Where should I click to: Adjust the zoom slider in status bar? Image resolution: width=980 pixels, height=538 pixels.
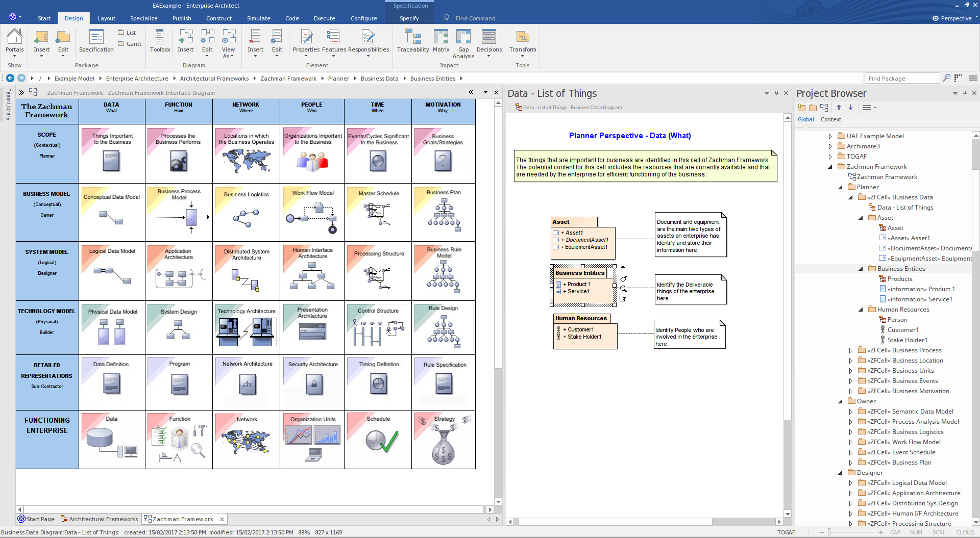tap(829, 532)
